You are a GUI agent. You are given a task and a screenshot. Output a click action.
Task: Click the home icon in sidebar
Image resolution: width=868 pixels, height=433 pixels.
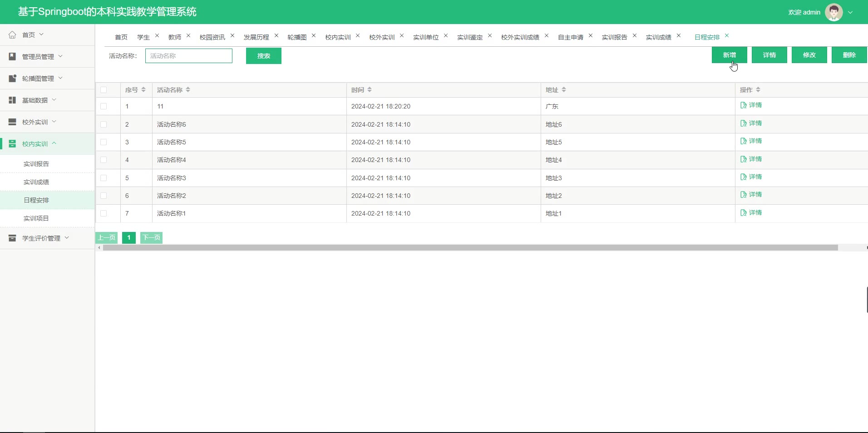(x=12, y=34)
